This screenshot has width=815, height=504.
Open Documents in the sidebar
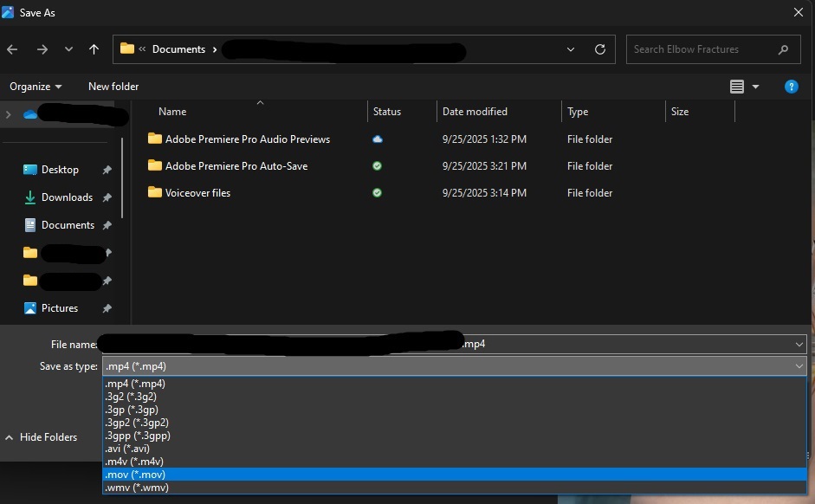68,225
